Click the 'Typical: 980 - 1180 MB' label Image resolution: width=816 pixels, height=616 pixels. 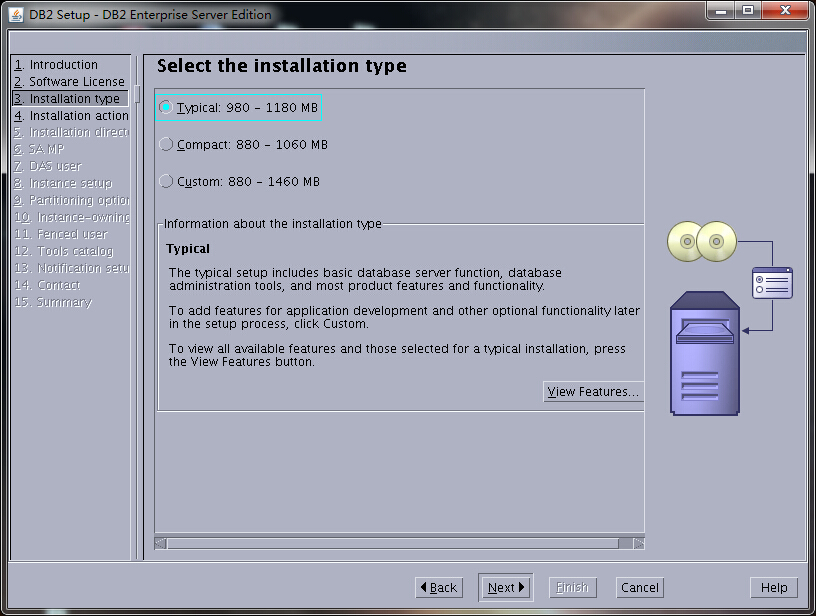[247, 108]
